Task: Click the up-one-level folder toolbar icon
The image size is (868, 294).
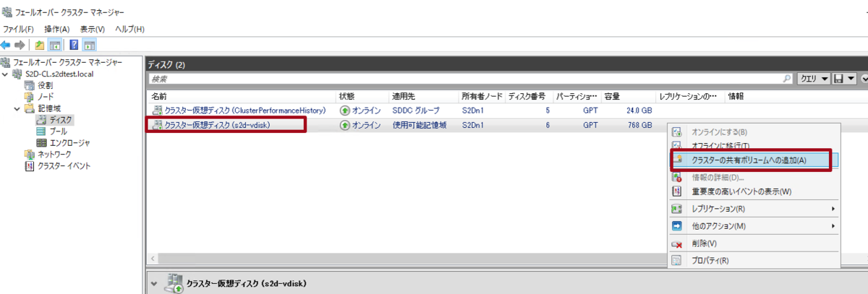Action: pos(40,45)
